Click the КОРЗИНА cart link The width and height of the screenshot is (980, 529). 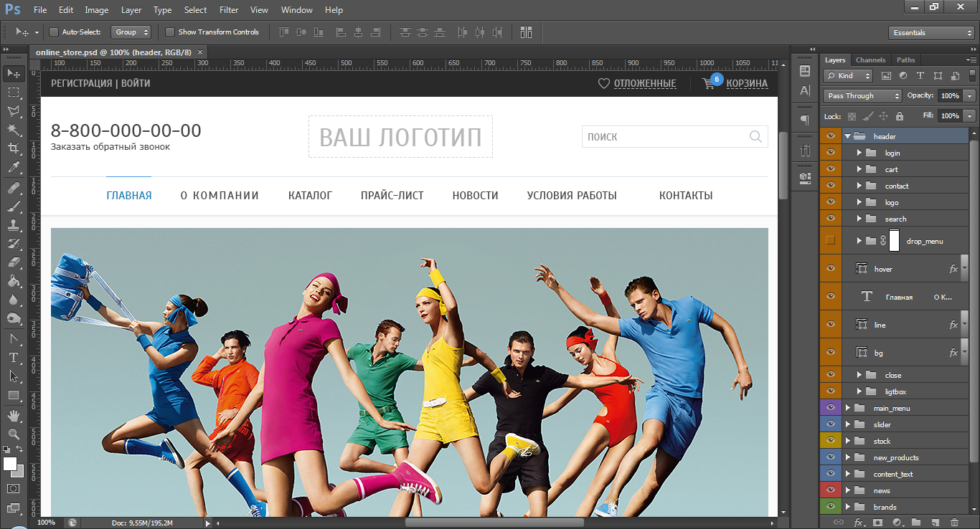click(747, 84)
